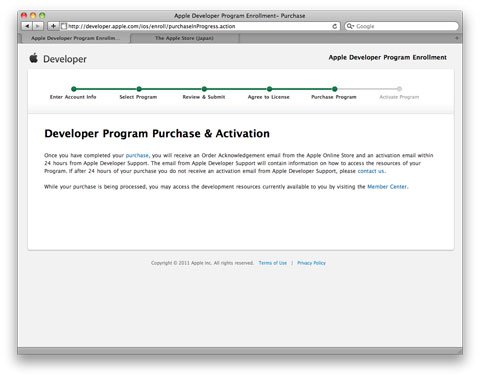Click the Copyright 2011 Apple Inc. text
The image size is (480, 378).
202,263
